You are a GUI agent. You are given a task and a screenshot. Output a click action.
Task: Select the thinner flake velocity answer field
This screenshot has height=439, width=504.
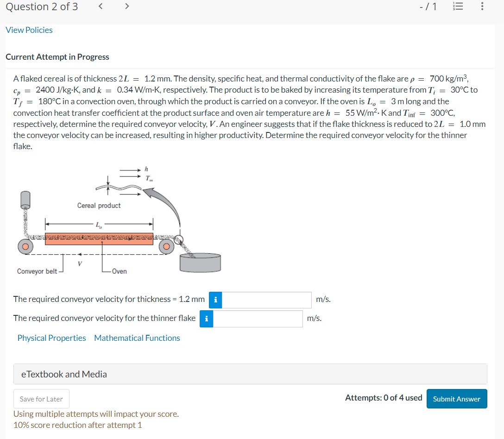click(x=257, y=318)
